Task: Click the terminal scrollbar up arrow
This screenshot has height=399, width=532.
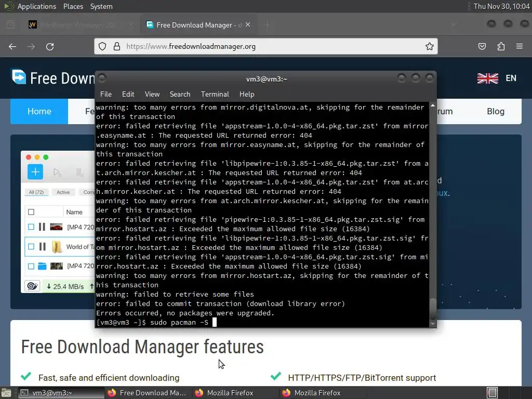Action: [433, 105]
